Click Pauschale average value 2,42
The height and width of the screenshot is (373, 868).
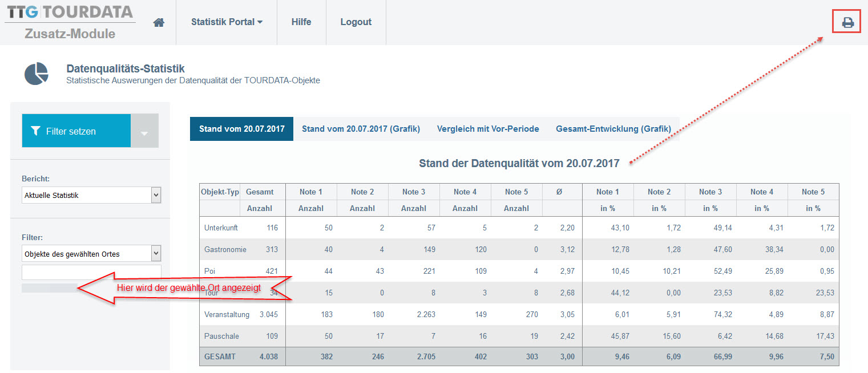567,336
